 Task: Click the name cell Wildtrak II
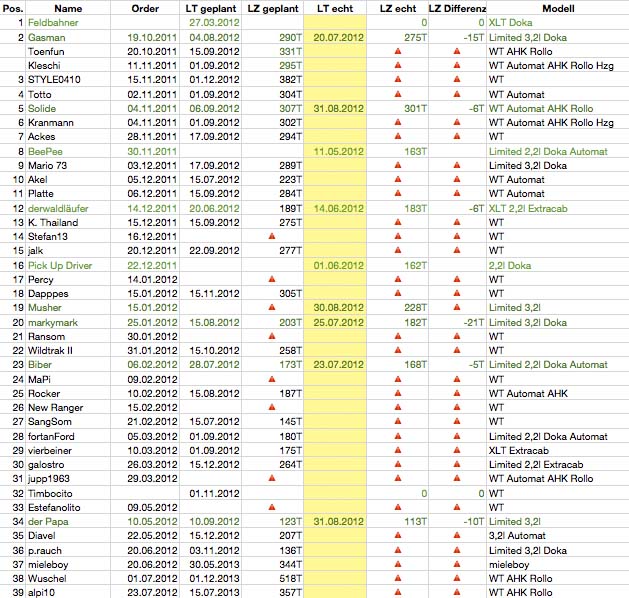tap(50, 350)
